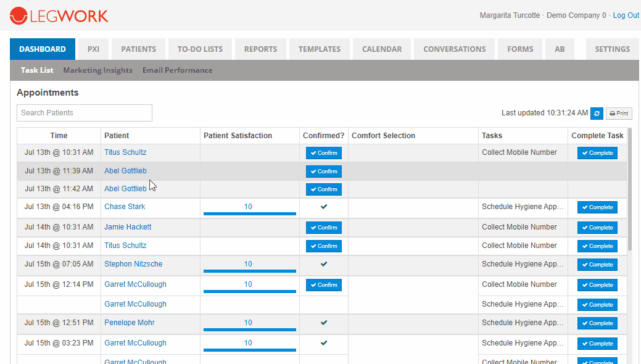
Task: Click the Legwork logo
Action: tap(59, 15)
